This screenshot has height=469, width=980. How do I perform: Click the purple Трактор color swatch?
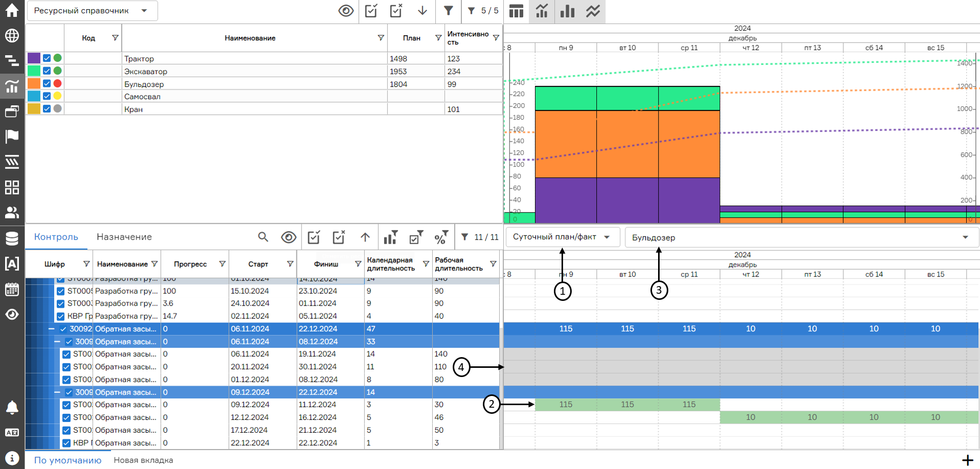pos(34,58)
